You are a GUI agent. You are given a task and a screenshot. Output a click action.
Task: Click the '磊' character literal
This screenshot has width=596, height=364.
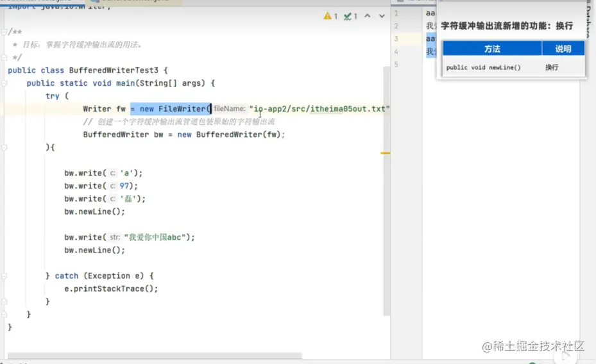pyautogui.click(x=128, y=199)
